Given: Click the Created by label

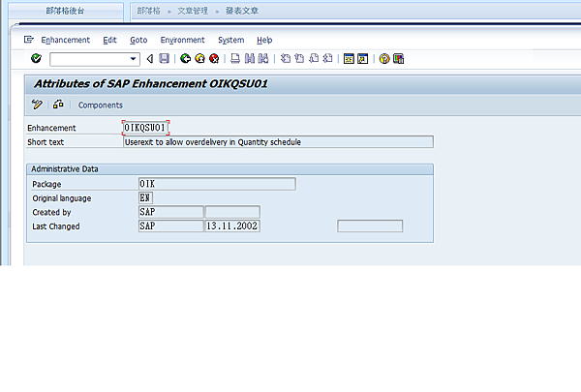Looking at the screenshot, I should 51,212.
